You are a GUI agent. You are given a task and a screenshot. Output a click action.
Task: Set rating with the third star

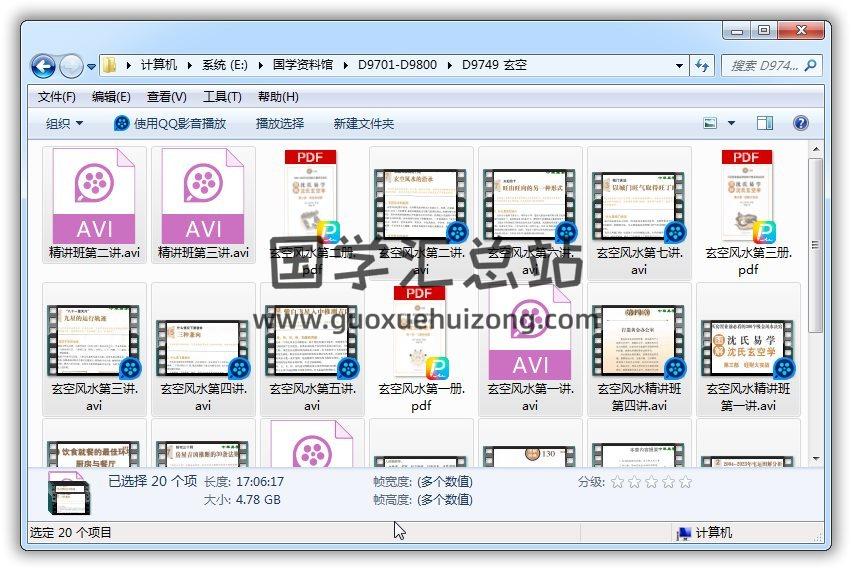point(651,482)
